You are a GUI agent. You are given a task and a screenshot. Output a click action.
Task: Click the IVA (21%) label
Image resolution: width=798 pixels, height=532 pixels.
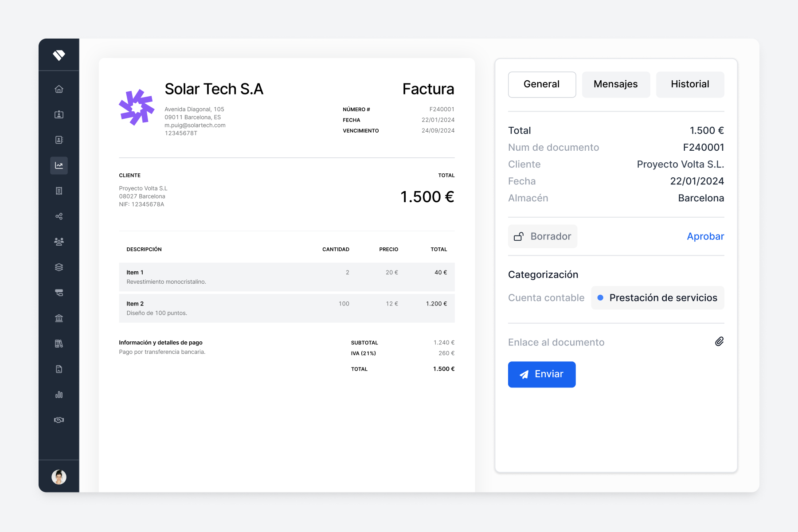click(x=364, y=353)
